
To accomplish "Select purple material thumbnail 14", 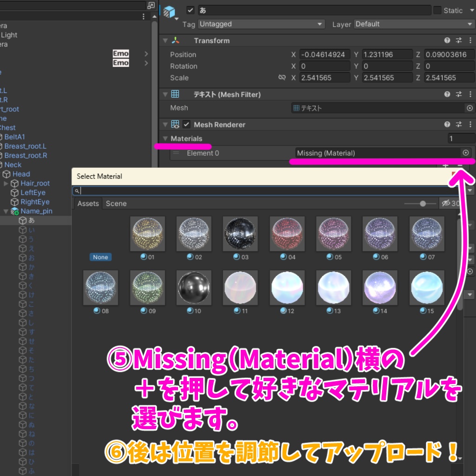I will (380, 287).
